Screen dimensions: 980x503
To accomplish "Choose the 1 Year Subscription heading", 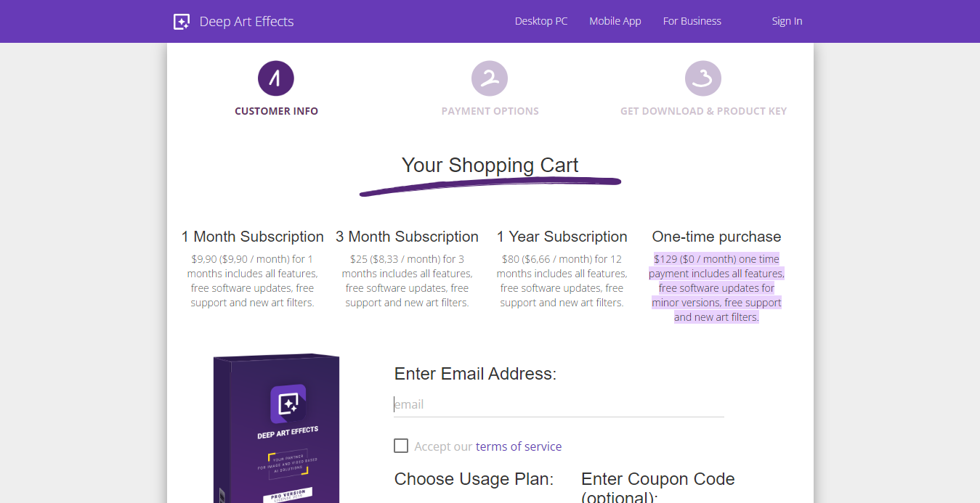I will 562,237.
